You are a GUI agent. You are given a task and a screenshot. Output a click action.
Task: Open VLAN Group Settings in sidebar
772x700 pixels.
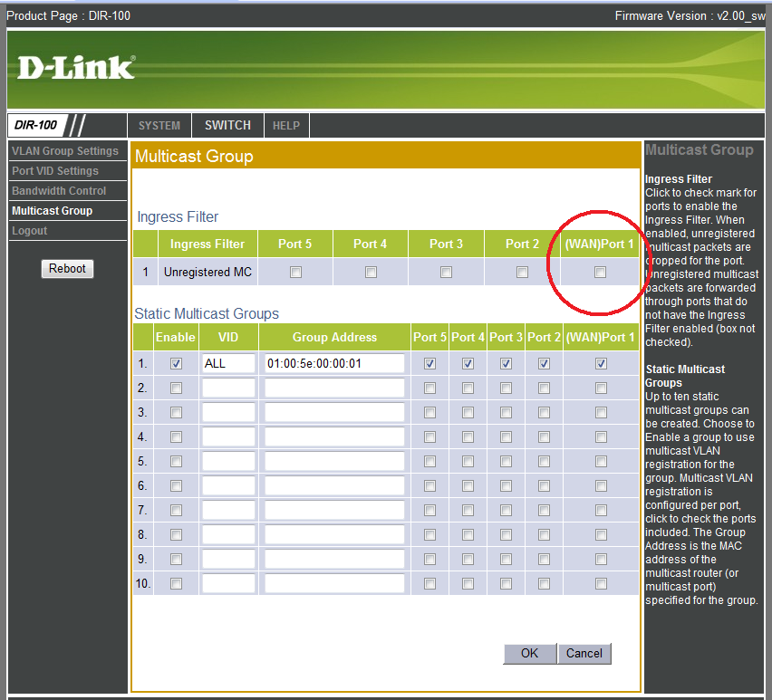pos(65,151)
